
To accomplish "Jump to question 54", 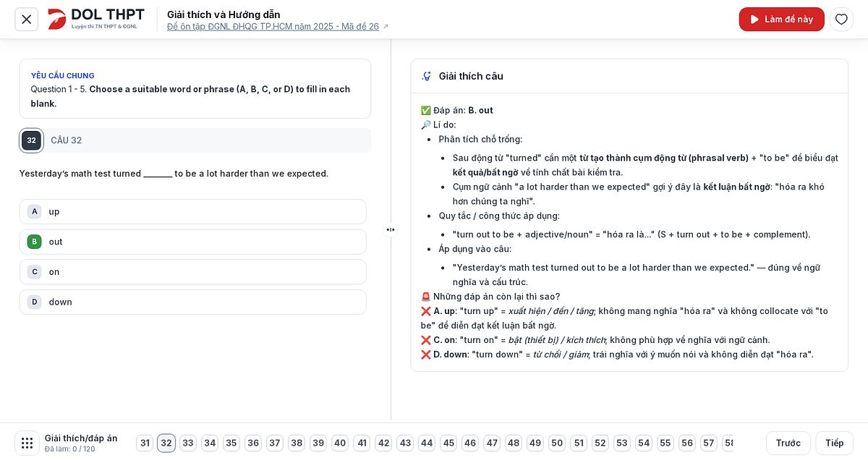I will pos(644,443).
